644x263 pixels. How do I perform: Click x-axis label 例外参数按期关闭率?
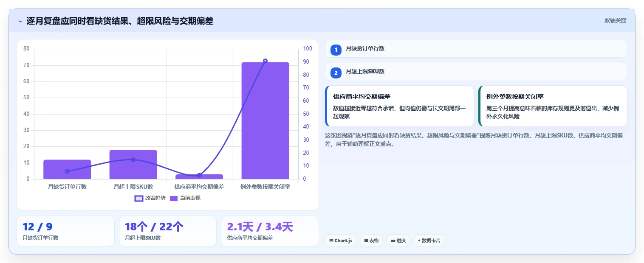265,187
